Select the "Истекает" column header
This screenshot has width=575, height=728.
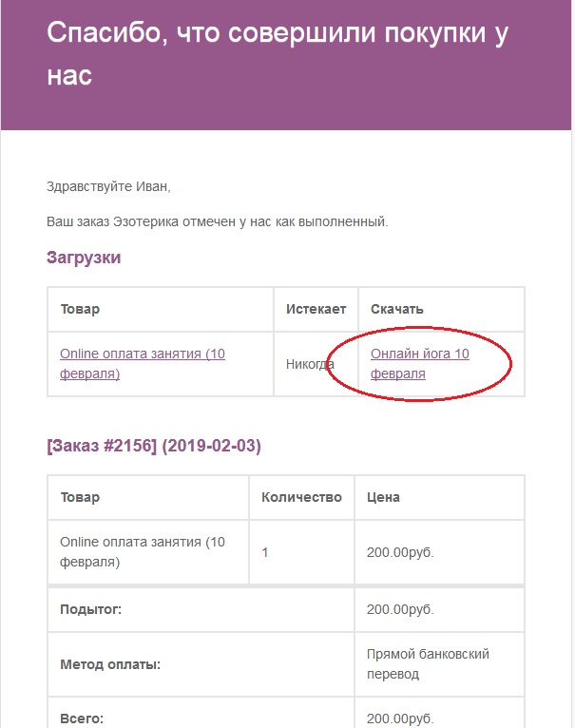[x=316, y=309]
